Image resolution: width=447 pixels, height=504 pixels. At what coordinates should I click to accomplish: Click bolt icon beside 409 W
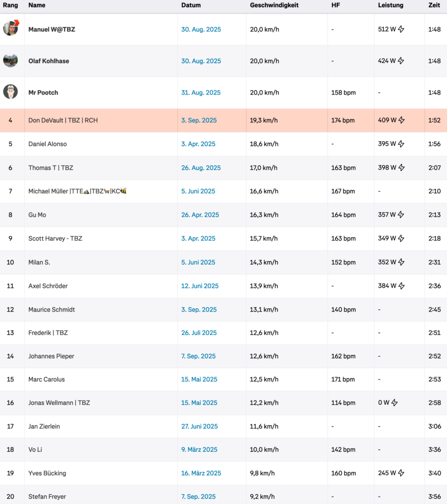point(401,120)
